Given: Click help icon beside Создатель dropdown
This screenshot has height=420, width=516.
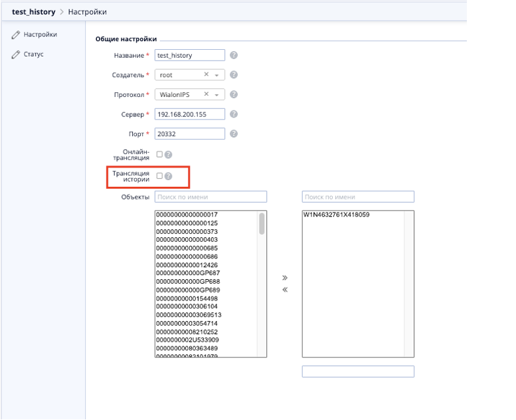Looking at the screenshot, I should coord(234,75).
